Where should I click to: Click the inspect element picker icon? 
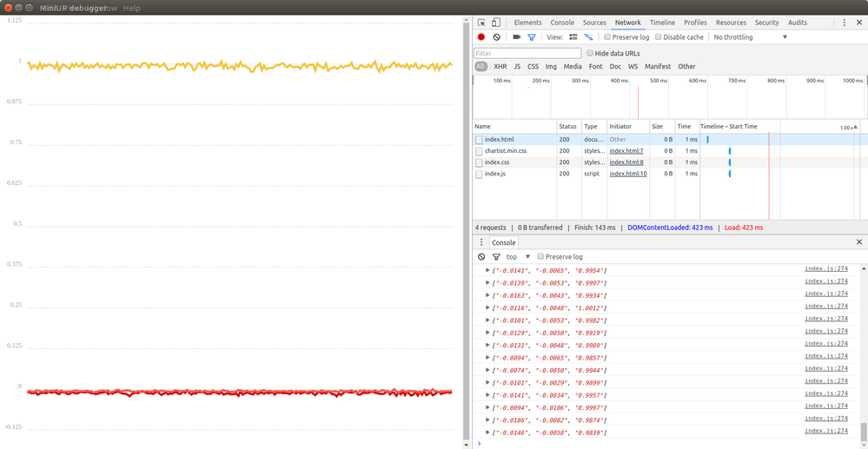pyautogui.click(x=481, y=23)
